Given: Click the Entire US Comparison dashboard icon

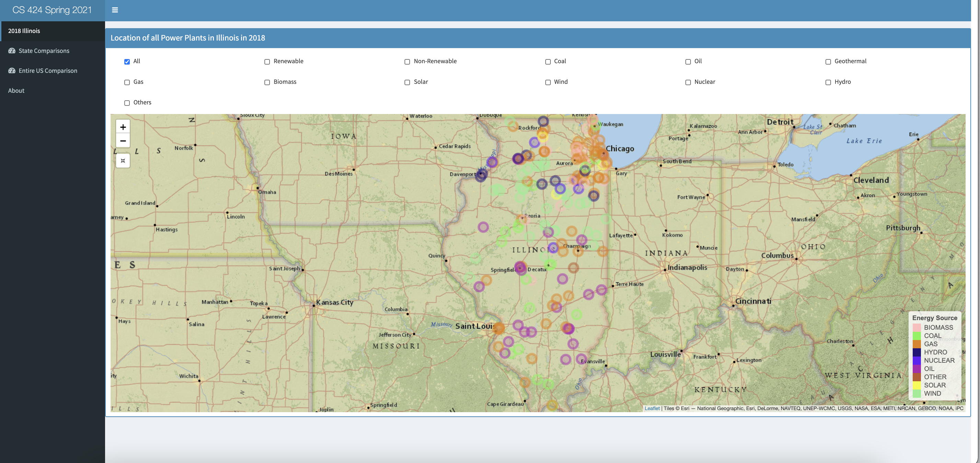Looking at the screenshot, I should pyautogui.click(x=12, y=70).
